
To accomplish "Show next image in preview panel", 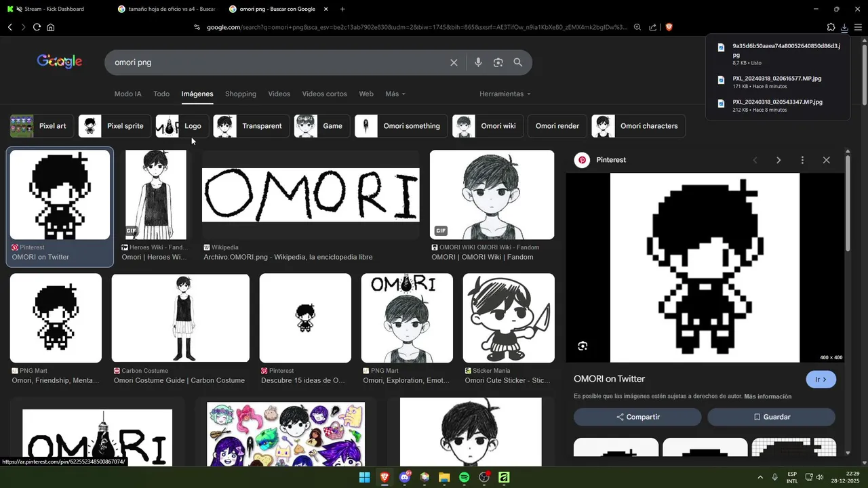I will (x=778, y=160).
